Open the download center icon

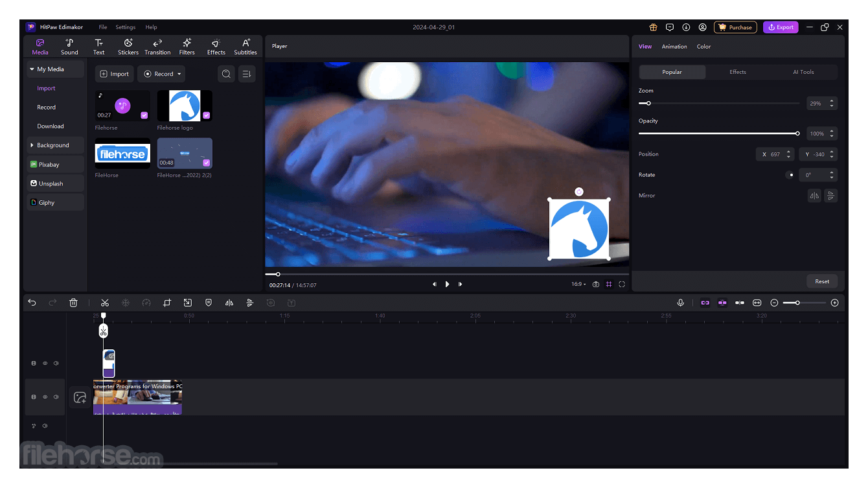pyautogui.click(x=686, y=27)
